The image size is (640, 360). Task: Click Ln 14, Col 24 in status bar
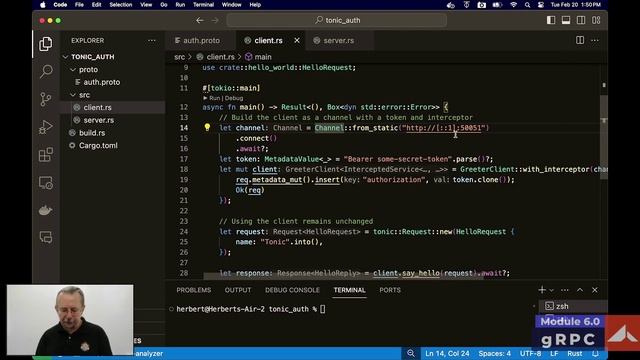tap(447, 353)
